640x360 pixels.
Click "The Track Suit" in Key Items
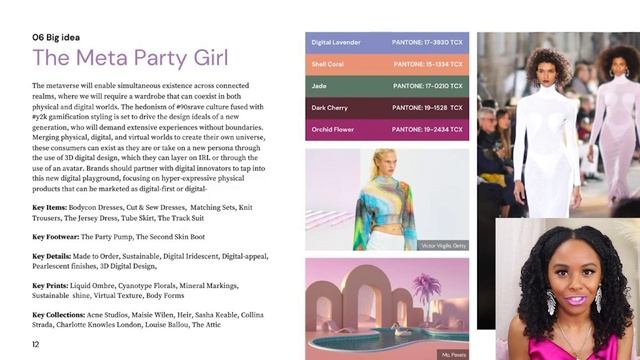(181, 218)
